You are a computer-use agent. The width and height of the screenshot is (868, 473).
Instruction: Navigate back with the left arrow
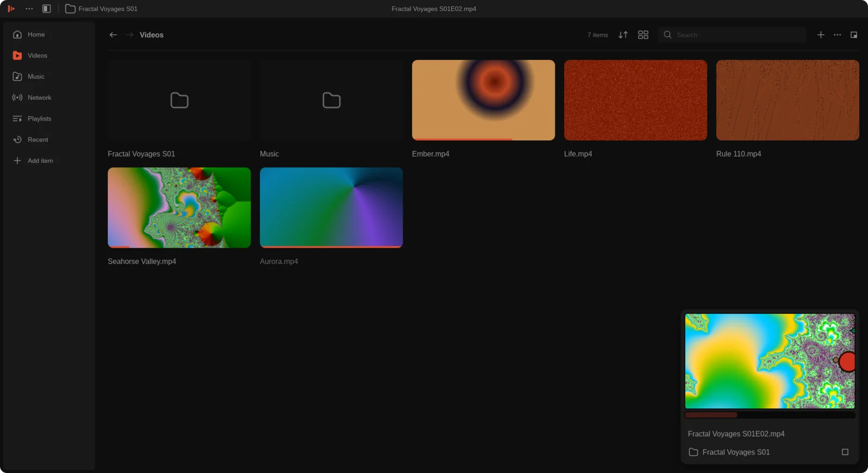[113, 35]
